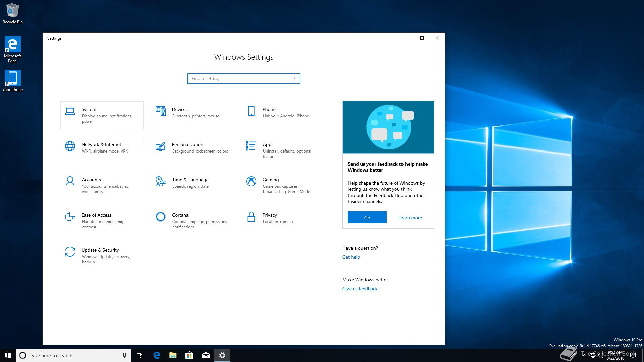Click the Update & Security title

pos(100,250)
